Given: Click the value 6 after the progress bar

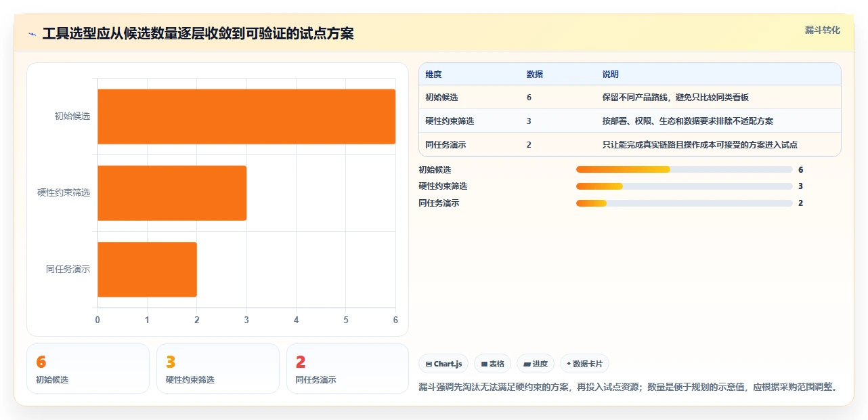Looking at the screenshot, I should coord(801,170).
